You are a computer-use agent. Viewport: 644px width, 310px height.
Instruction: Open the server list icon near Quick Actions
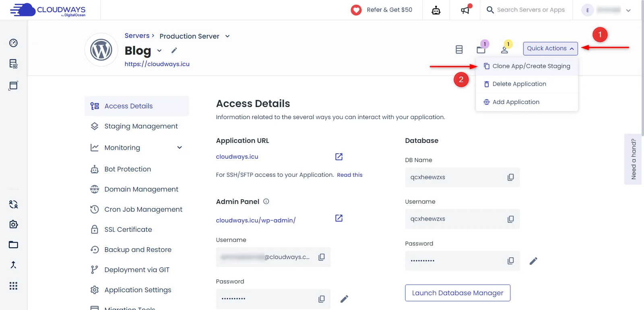point(459,50)
